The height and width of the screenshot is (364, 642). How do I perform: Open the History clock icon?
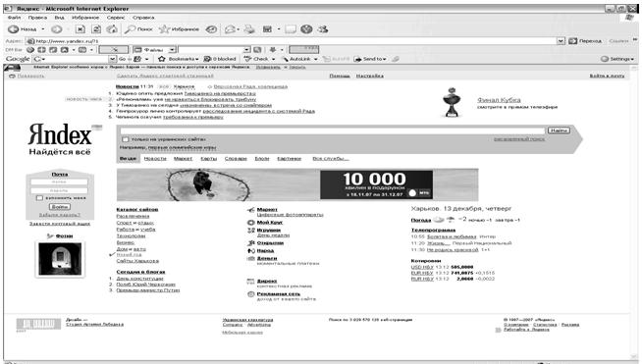click(x=211, y=29)
